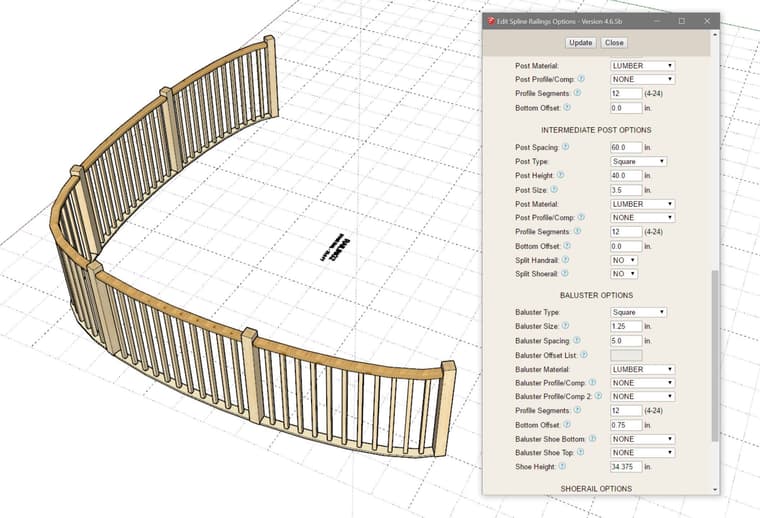
Task: Open the Split Shoerail NO dropdown
Action: 624,274
